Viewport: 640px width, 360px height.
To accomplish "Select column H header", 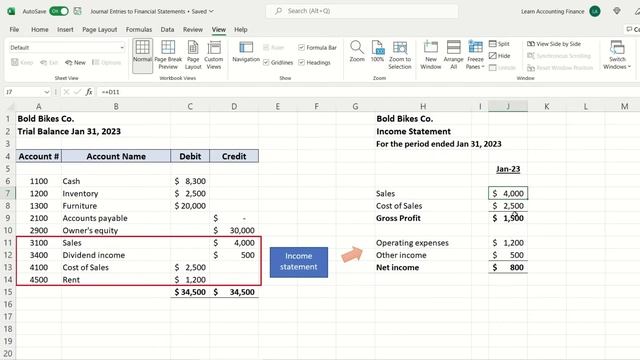I will (423, 107).
